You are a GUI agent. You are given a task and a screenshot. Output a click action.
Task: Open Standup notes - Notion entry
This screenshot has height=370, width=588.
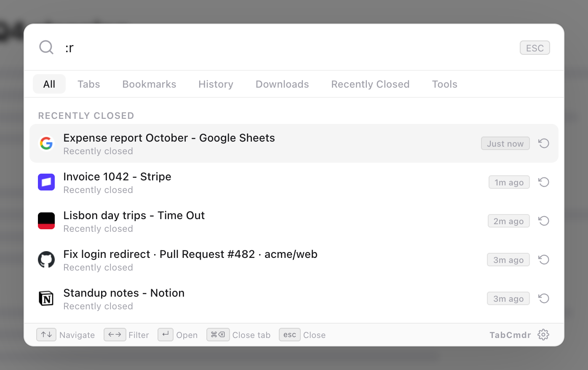294,298
